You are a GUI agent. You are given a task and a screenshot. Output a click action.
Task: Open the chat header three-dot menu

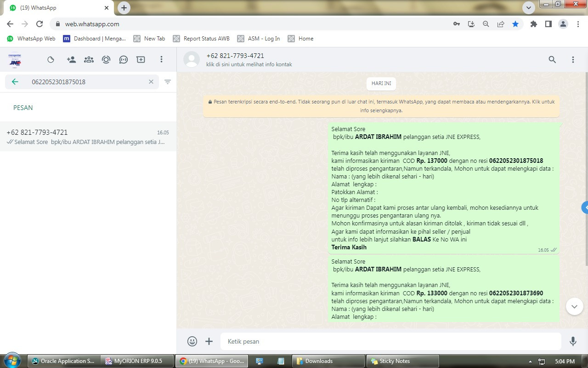pos(573,59)
